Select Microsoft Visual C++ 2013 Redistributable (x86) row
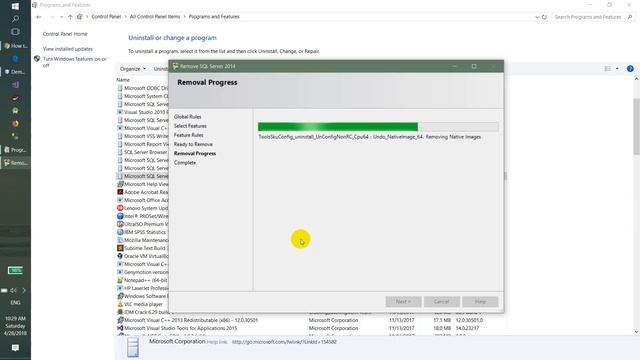 [x=187, y=320]
